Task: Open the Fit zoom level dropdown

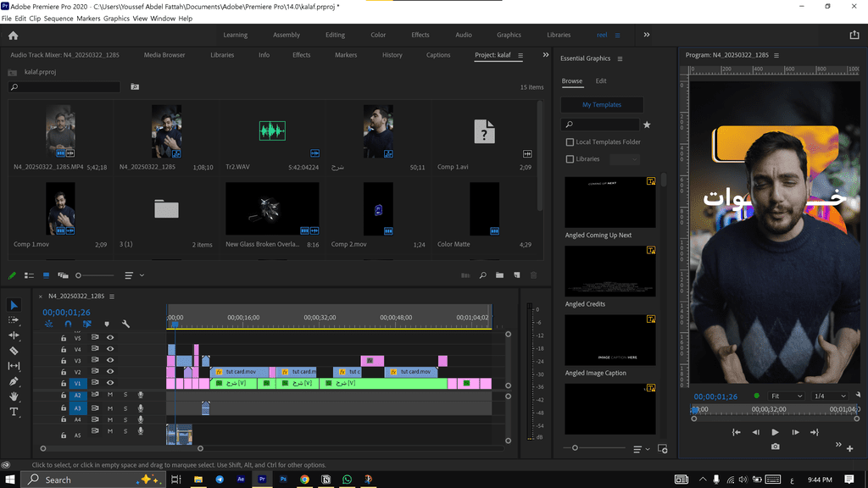Action: pos(786,396)
